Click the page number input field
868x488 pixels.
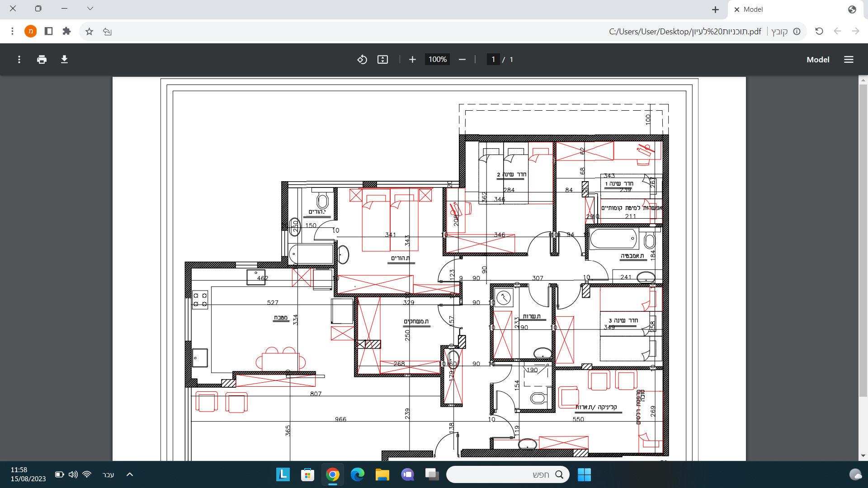(493, 60)
